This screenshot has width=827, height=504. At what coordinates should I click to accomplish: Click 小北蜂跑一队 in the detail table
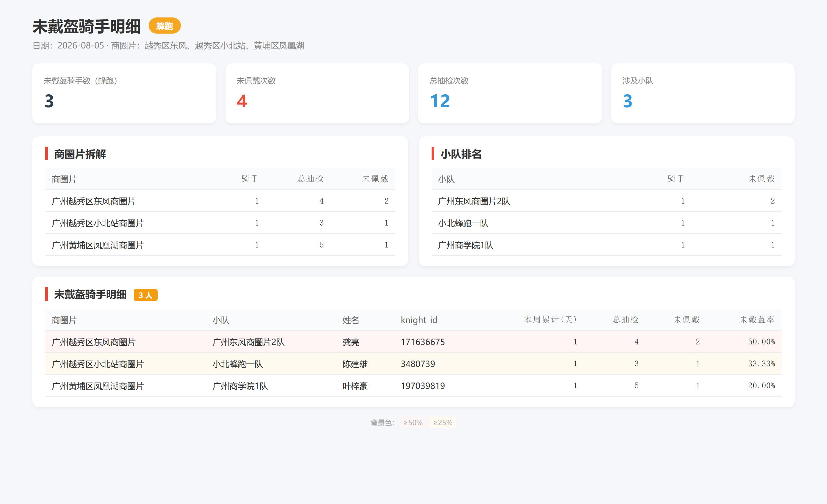238,364
